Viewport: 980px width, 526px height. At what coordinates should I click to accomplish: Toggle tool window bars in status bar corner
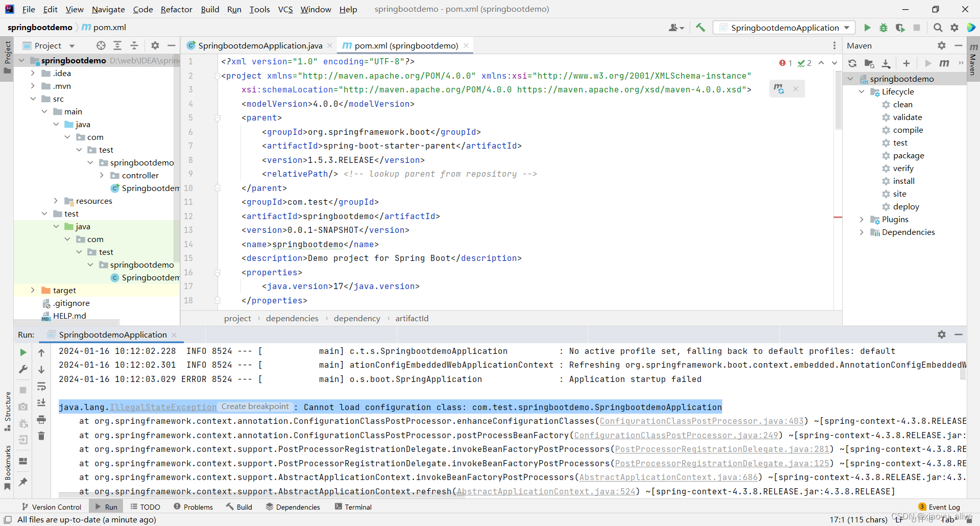tap(8, 520)
